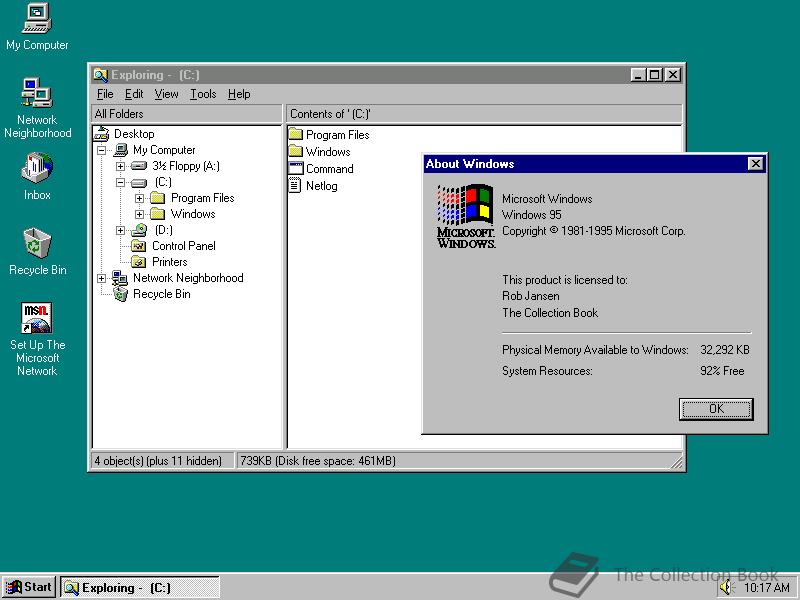Click the '32,292 KB' memory value
800x600 pixels.
(724, 350)
